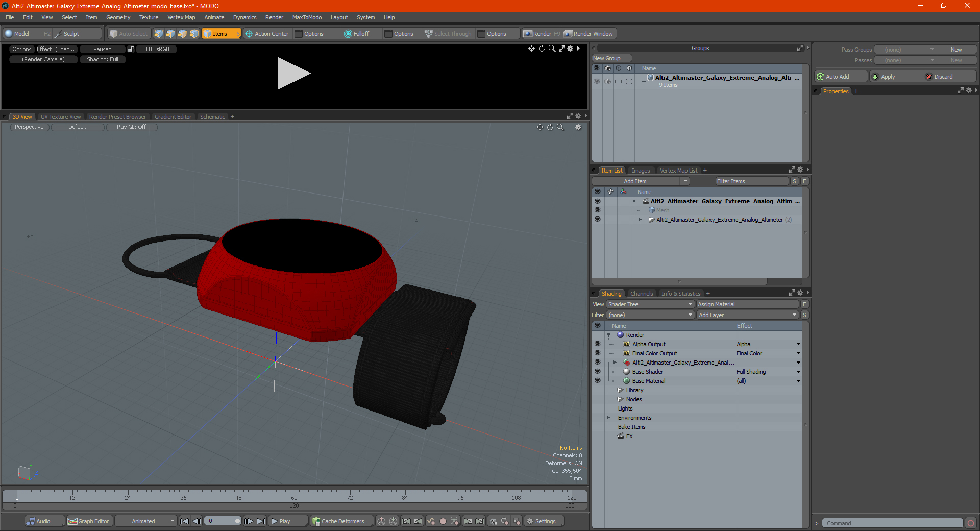980x531 pixels.
Task: Open the Perspective view type menu
Action: click(29, 127)
